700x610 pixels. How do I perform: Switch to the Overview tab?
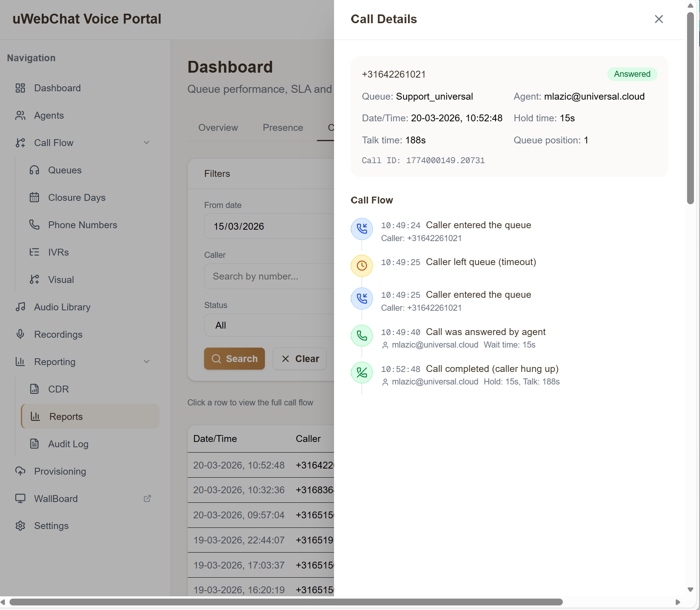[x=218, y=128]
